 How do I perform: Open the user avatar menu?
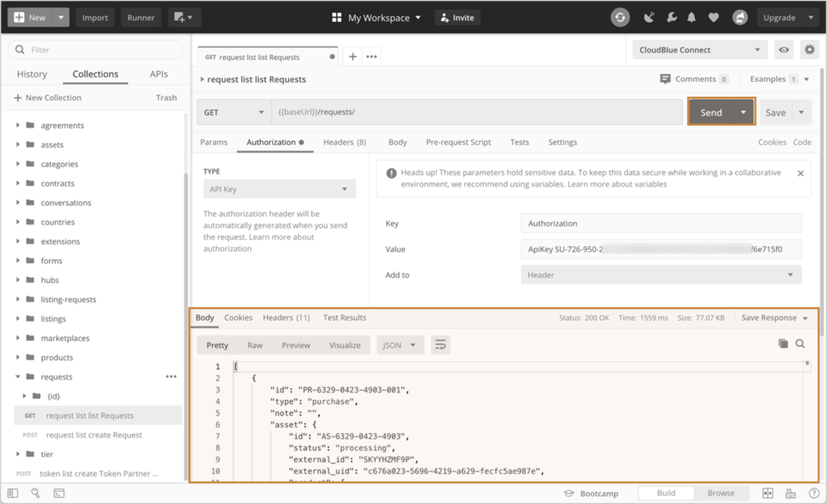740,18
